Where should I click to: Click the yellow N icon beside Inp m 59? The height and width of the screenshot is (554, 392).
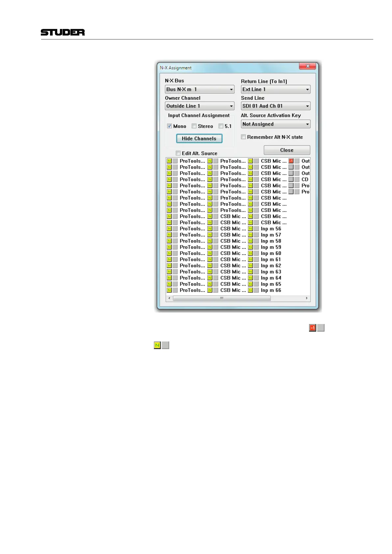coord(250,247)
